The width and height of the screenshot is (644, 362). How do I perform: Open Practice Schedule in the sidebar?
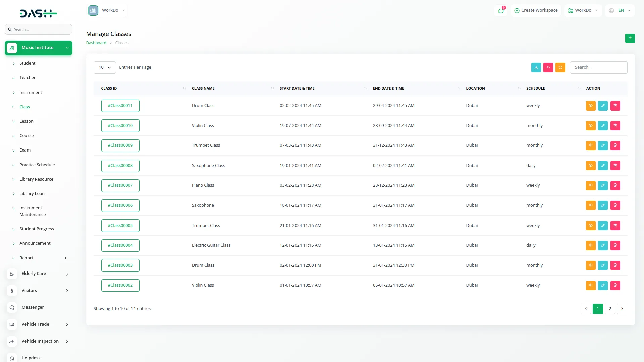tap(37, 165)
